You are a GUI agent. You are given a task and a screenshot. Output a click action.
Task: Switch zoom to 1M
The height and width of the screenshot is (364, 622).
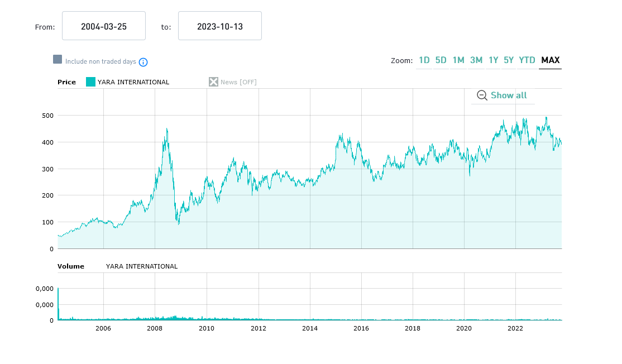pyautogui.click(x=458, y=60)
